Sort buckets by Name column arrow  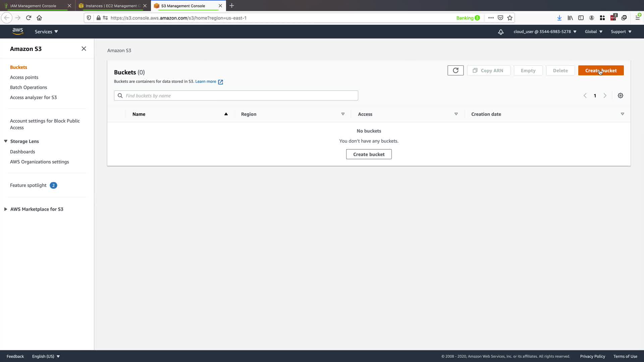[x=226, y=114]
